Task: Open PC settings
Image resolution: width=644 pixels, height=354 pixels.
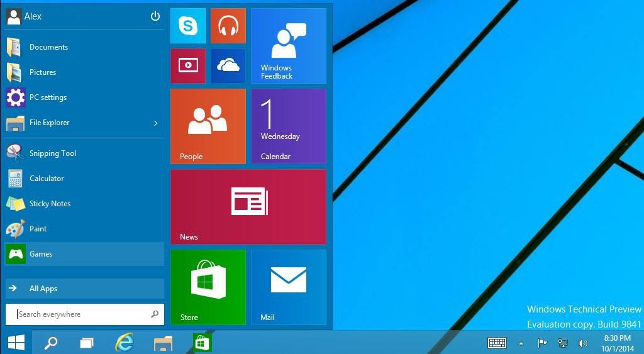Action: click(84, 97)
